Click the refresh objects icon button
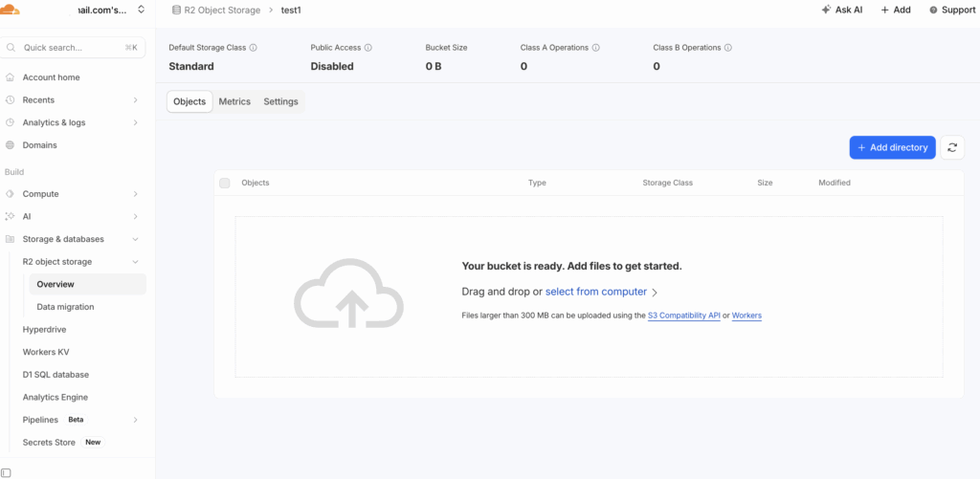This screenshot has height=479, width=980. coord(951,147)
